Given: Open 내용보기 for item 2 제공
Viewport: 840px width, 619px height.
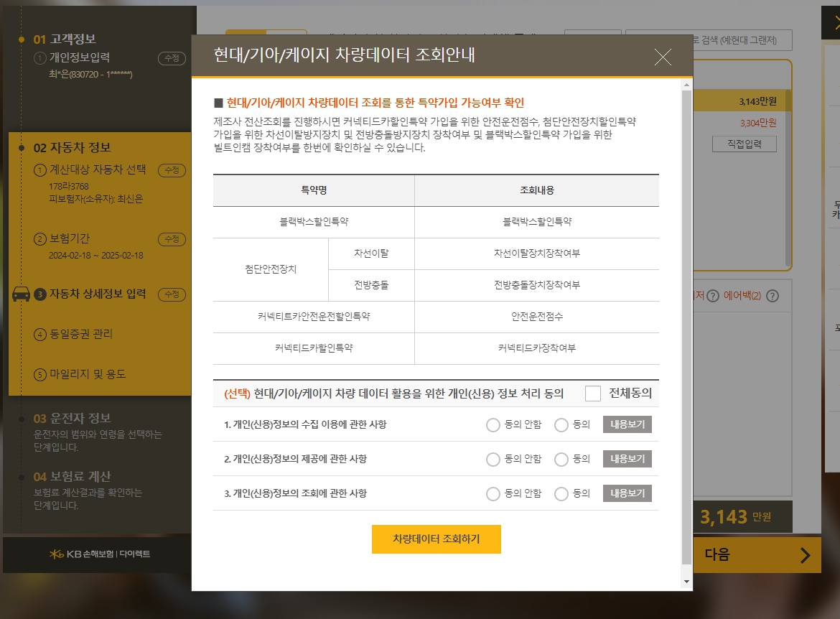Looking at the screenshot, I should 627,459.
